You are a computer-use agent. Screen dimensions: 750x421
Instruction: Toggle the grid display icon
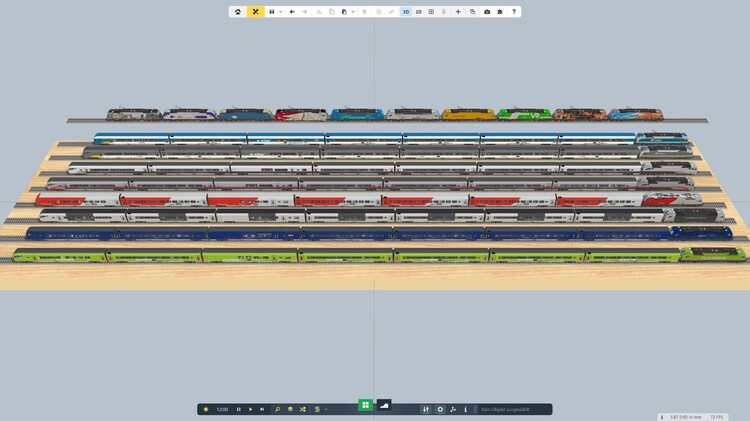click(x=431, y=11)
